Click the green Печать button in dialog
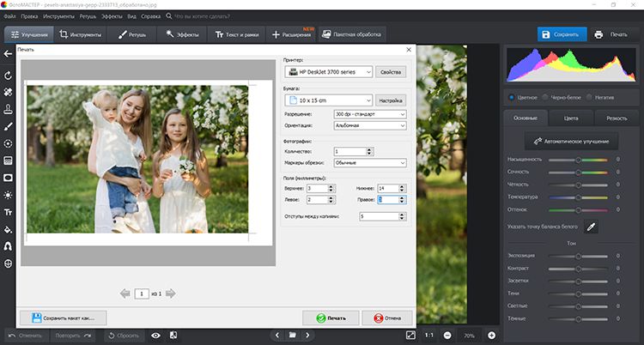Screen dimensions: 644x345 pos(330,318)
